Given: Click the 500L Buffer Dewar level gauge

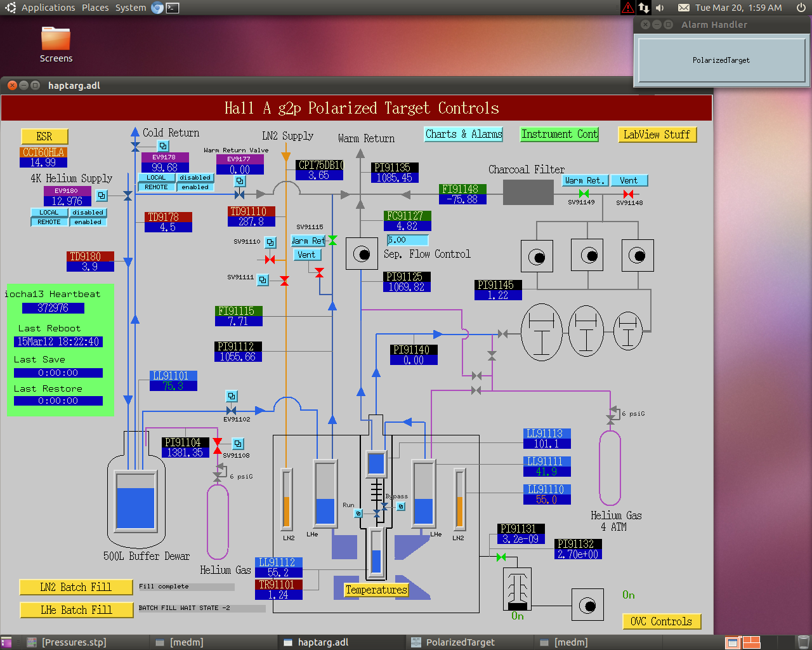Looking at the screenshot, I should tap(136, 501).
